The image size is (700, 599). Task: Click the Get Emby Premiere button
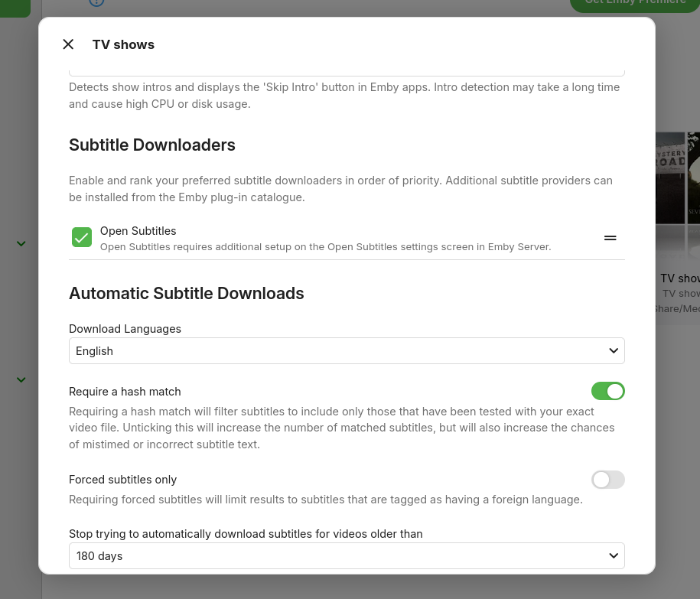point(635,4)
